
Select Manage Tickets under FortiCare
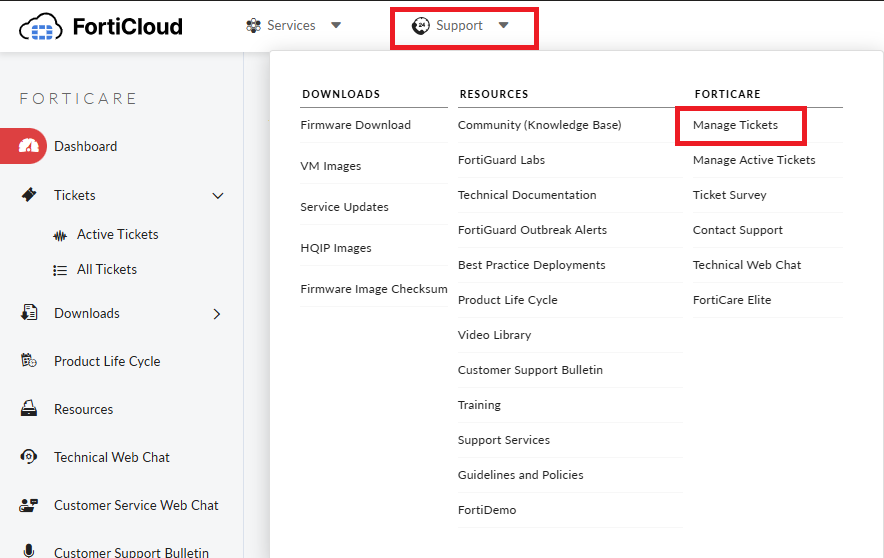click(x=735, y=125)
